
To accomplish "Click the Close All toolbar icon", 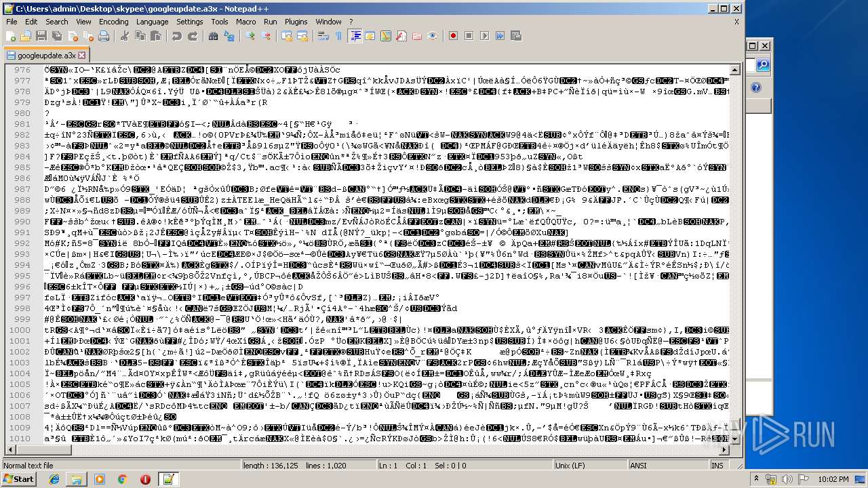I will (88, 35).
